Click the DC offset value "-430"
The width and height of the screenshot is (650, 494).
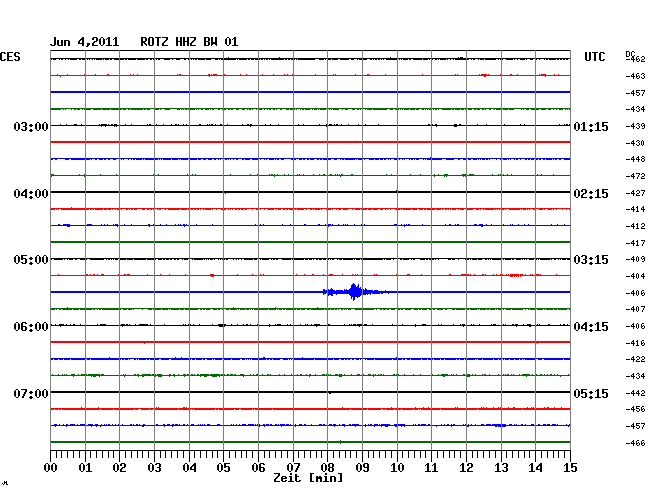click(x=635, y=143)
